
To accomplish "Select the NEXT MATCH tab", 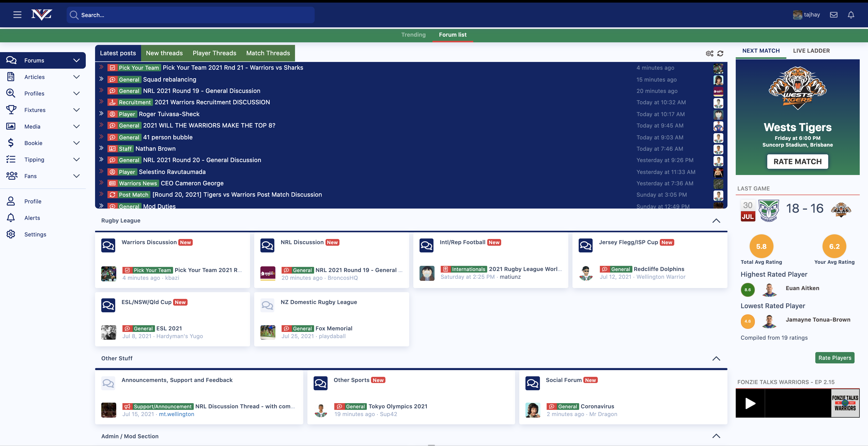I will tap(761, 51).
